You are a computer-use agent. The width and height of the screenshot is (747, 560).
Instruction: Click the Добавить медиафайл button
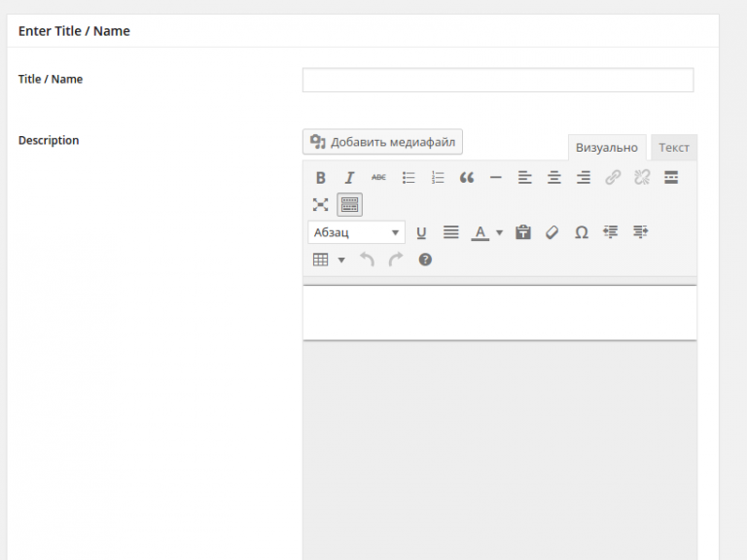[x=382, y=142]
